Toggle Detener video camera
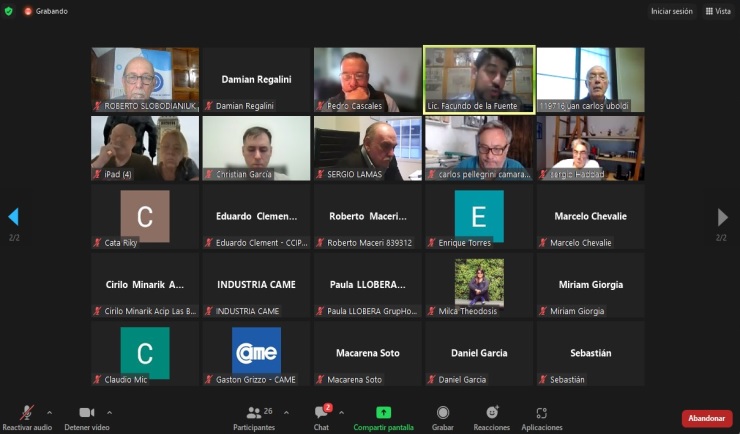Image resolution: width=740 pixels, height=434 pixels. pyautogui.click(x=86, y=413)
